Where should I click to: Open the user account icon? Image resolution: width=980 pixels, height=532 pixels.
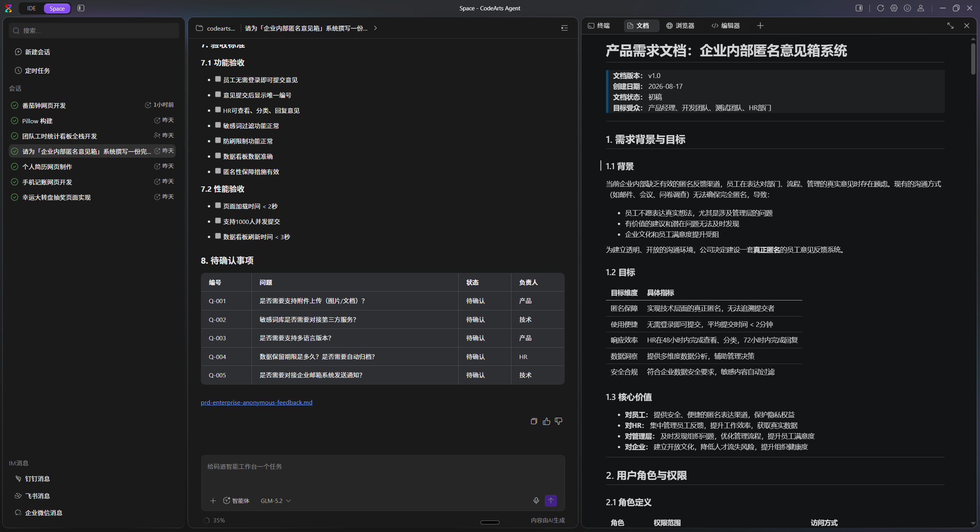tap(921, 8)
